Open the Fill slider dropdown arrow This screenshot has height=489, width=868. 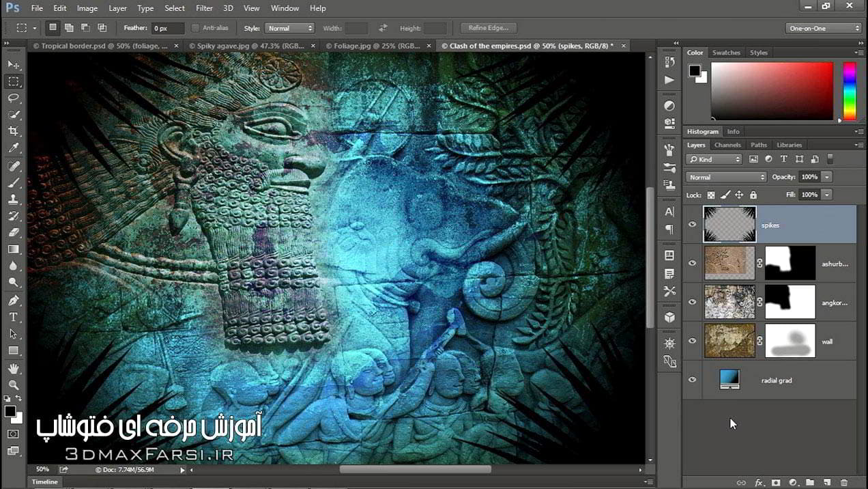pyautogui.click(x=827, y=195)
